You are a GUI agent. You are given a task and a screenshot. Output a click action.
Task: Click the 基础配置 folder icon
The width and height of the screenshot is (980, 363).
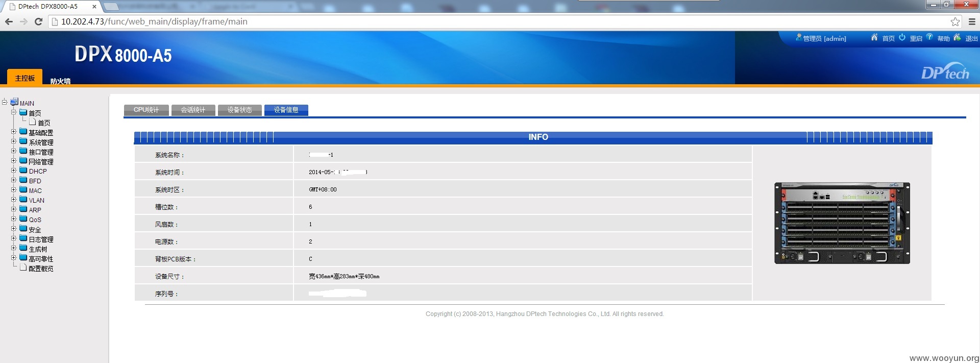coord(23,132)
